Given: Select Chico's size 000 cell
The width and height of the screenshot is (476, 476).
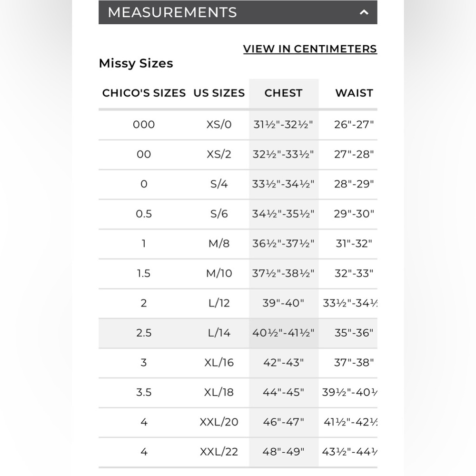Looking at the screenshot, I should pos(144,125).
